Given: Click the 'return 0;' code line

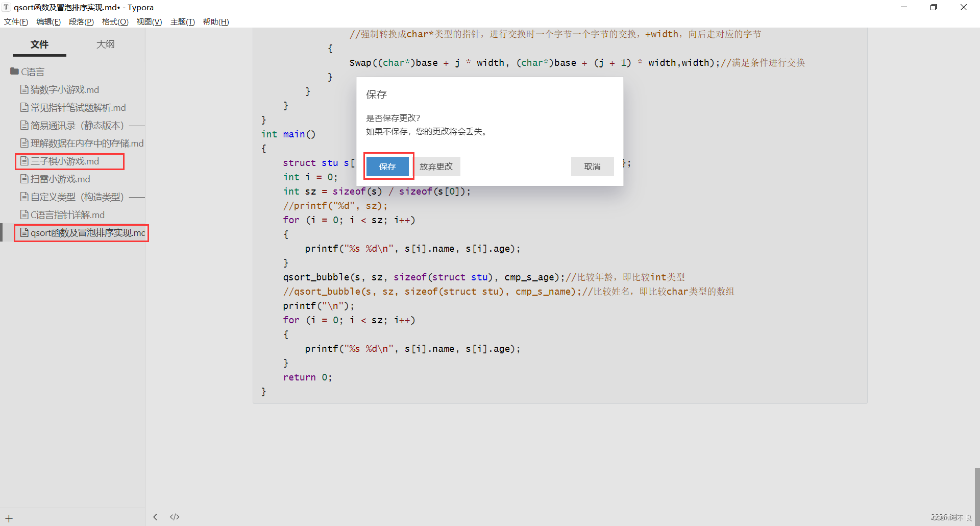Looking at the screenshot, I should pos(307,377).
